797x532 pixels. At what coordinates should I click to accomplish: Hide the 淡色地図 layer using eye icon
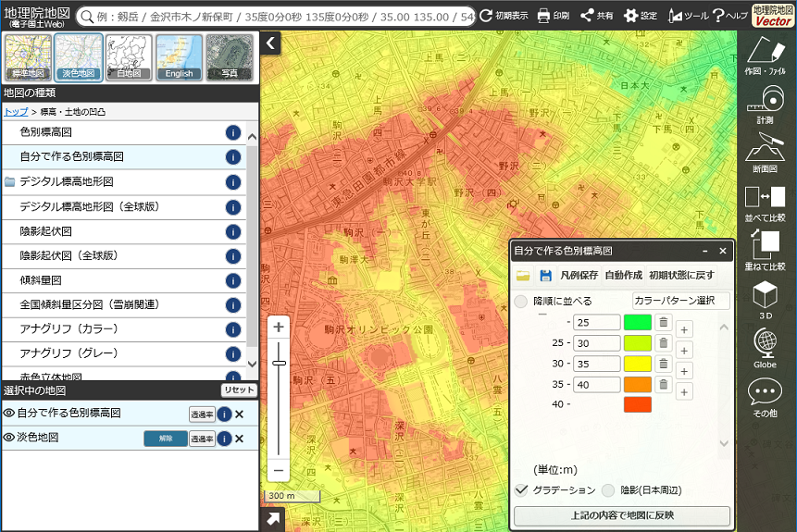point(8,439)
